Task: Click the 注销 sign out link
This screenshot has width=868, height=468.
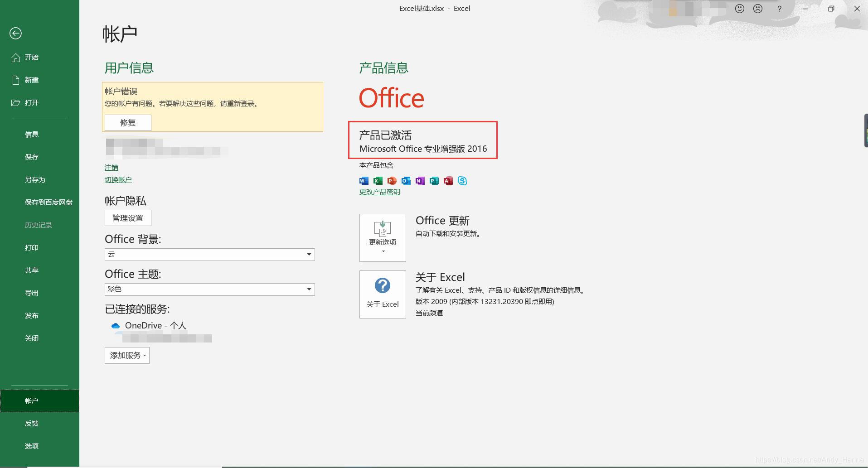Action: 112,168
